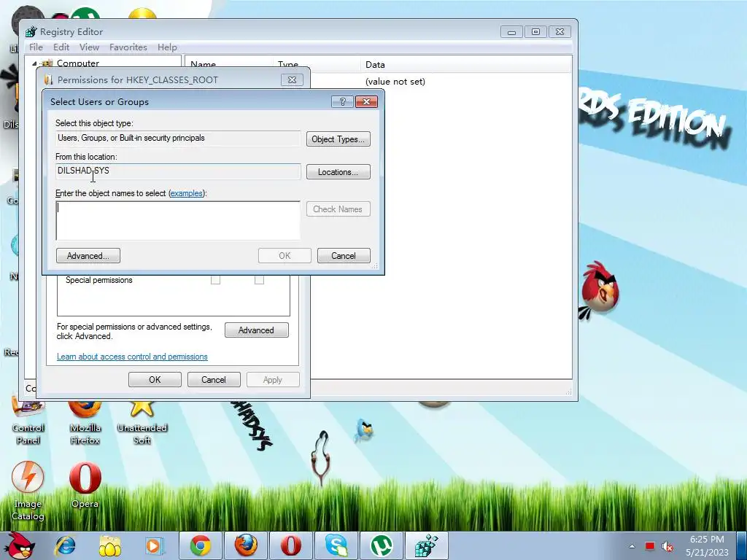747x560 pixels.
Task: Open Favorites menu in Registry Editor
Action: pos(128,47)
